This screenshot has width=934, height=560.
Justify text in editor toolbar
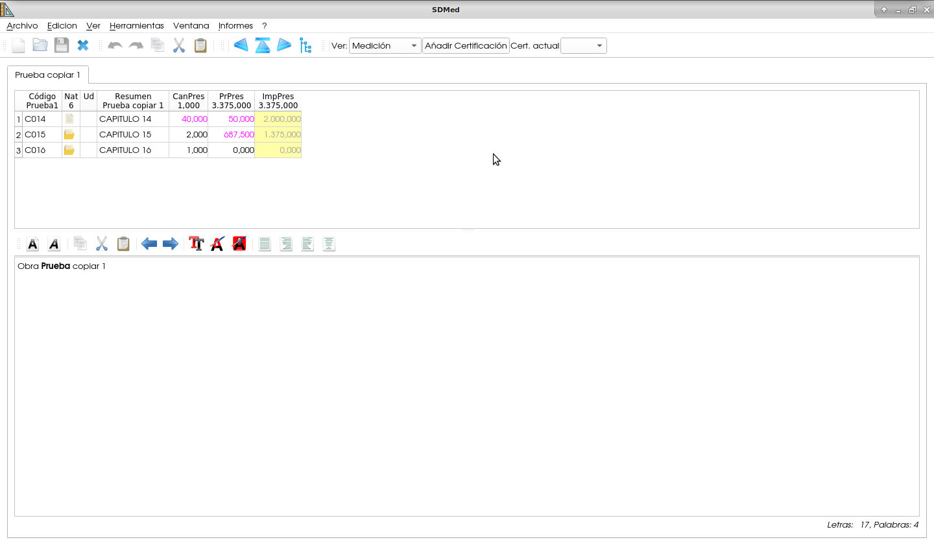pyautogui.click(x=265, y=244)
